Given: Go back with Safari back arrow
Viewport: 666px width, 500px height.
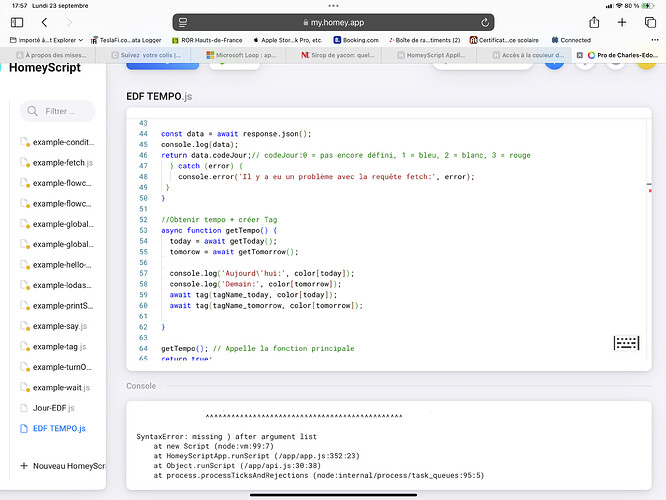Looking at the screenshot, I should point(44,22).
